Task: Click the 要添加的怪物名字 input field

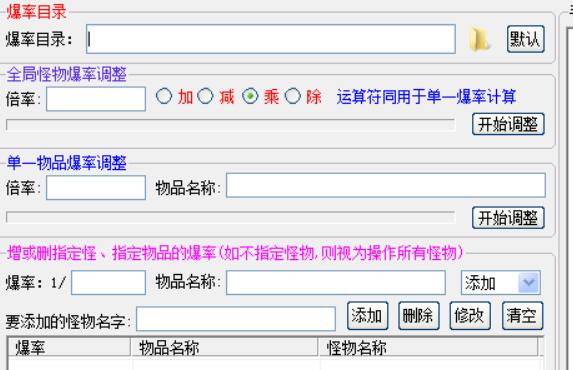Action: 236,319
